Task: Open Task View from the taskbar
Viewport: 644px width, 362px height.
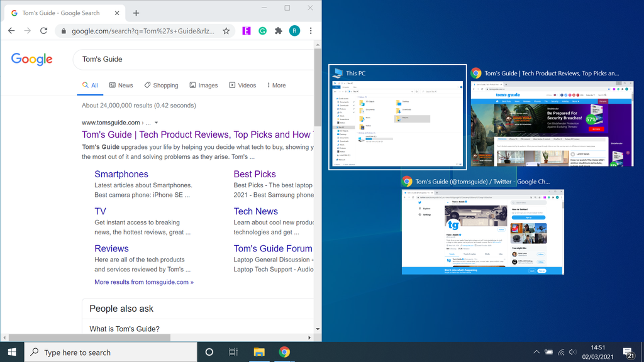Action: pyautogui.click(x=233, y=352)
